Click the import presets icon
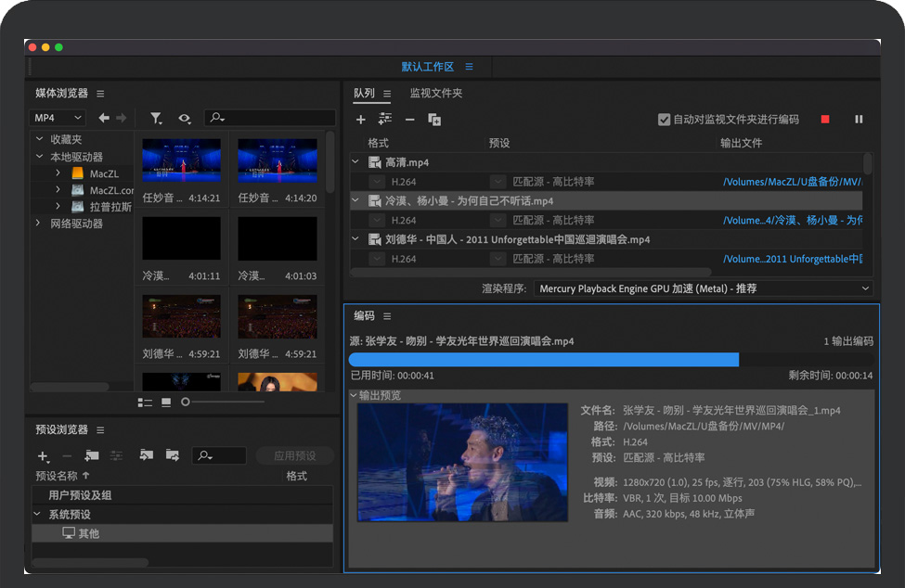Viewport: 905px width, 588px height. (146, 455)
